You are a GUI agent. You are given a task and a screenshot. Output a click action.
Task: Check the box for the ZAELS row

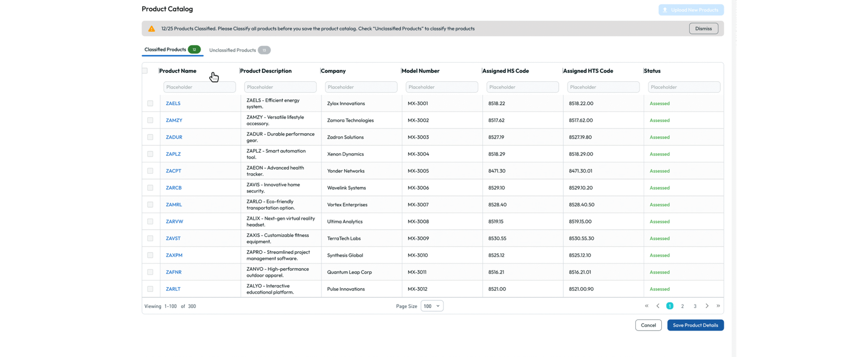pos(150,103)
